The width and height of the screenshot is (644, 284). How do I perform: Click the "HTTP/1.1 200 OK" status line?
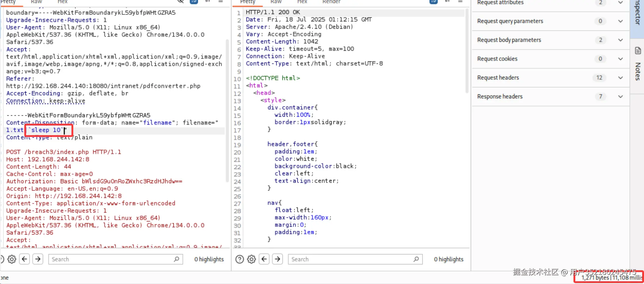tap(273, 12)
